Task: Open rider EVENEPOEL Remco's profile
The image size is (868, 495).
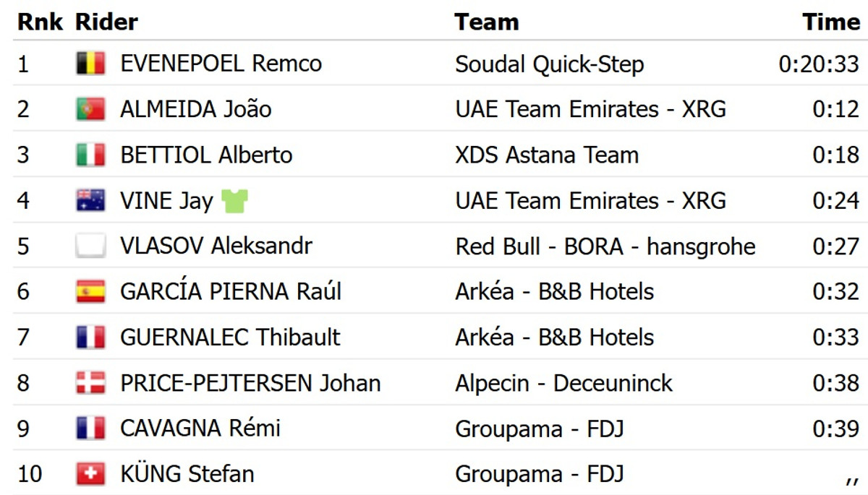Action: (x=221, y=64)
